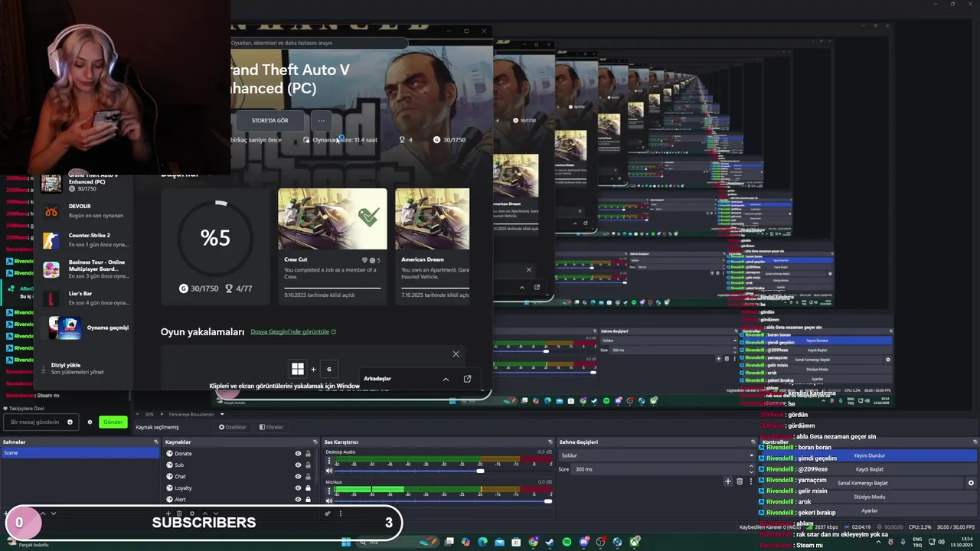Open chat settings gear next to Gönder

(x=90, y=422)
